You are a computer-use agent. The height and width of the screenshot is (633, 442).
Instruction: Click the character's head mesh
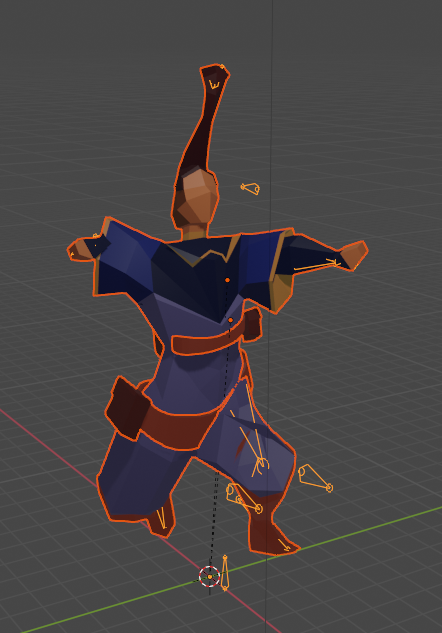tap(195, 198)
